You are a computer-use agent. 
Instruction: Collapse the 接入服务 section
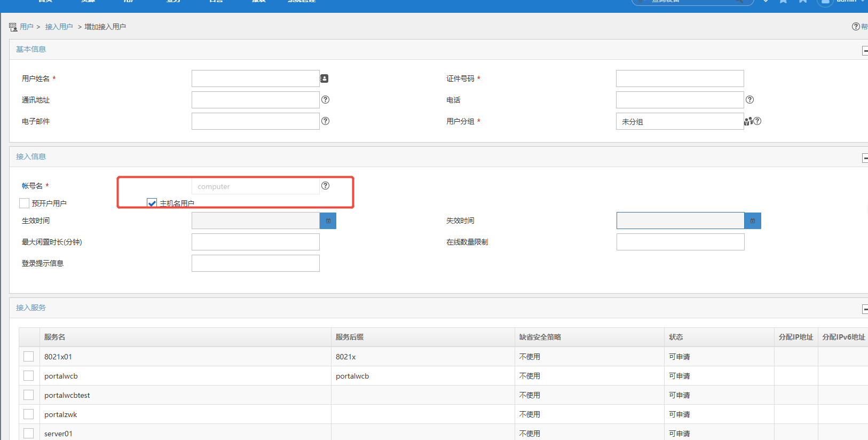865,309
